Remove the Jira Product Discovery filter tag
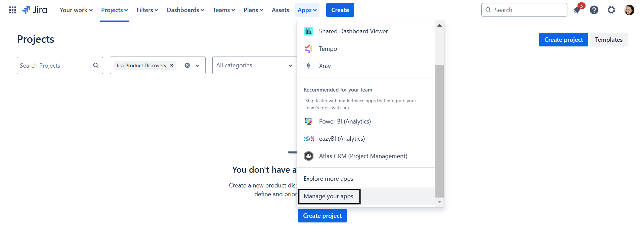Viewport: 644px width, 245px height. click(x=172, y=65)
